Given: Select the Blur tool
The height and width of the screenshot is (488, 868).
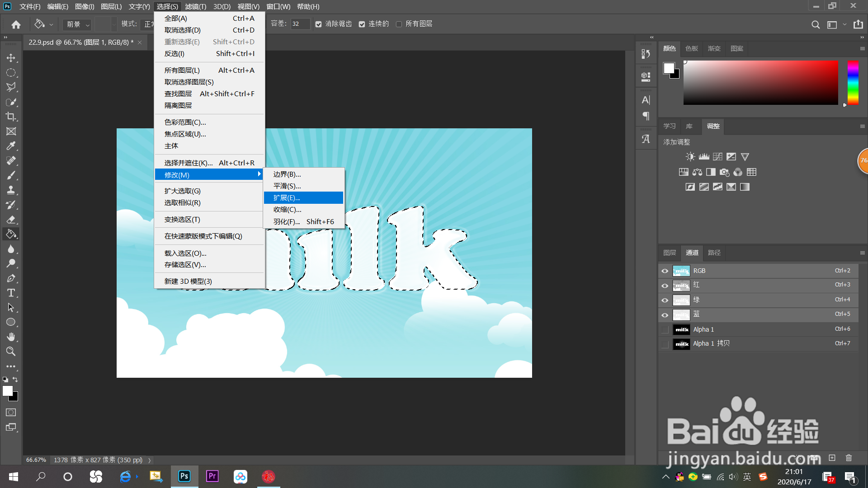Looking at the screenshot, I should 11,249.
